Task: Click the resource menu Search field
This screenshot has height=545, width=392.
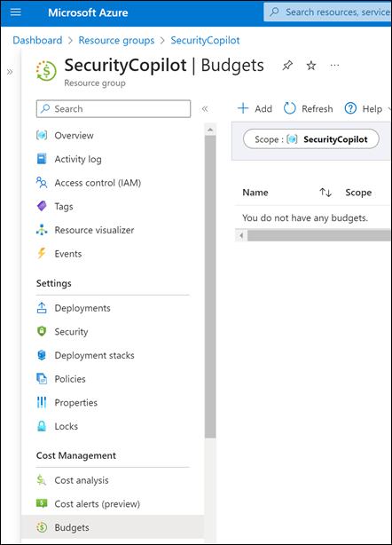Action: tap(114, 109)
